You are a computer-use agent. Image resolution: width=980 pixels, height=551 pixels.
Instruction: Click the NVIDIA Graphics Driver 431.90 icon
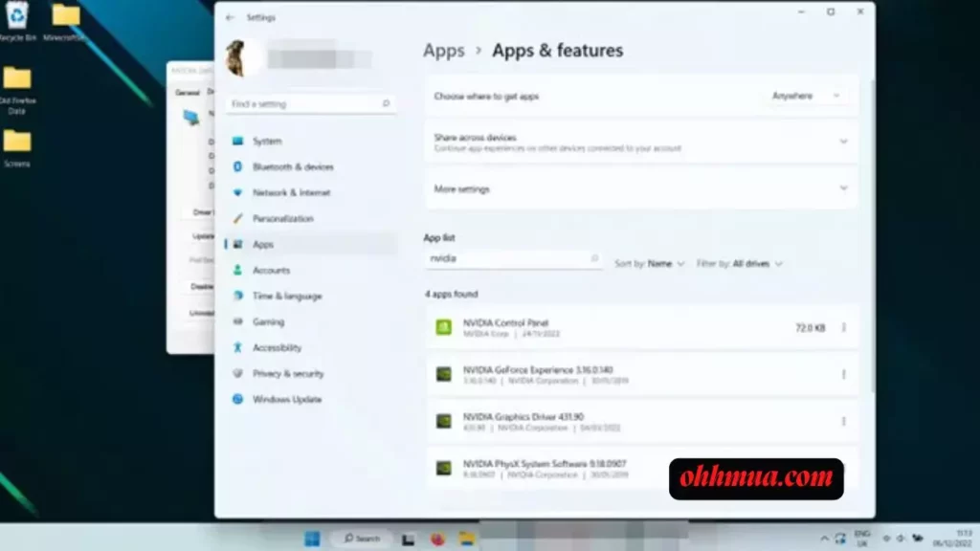coord(444,421)
